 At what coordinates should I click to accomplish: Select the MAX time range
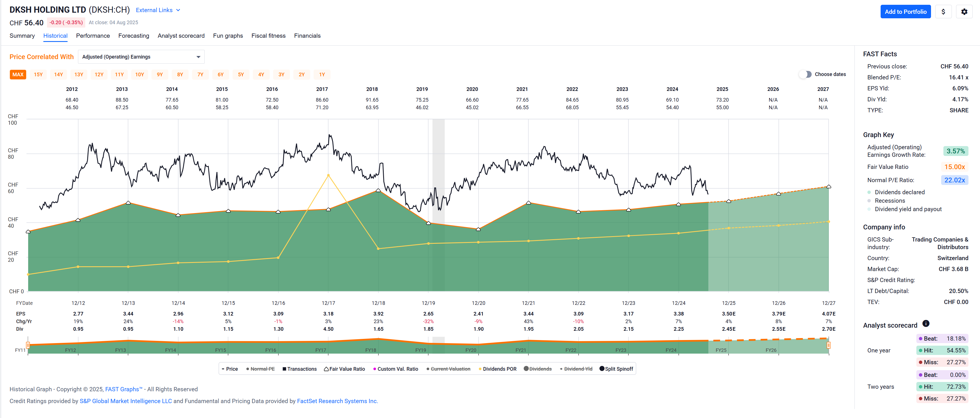click(18, 75)
